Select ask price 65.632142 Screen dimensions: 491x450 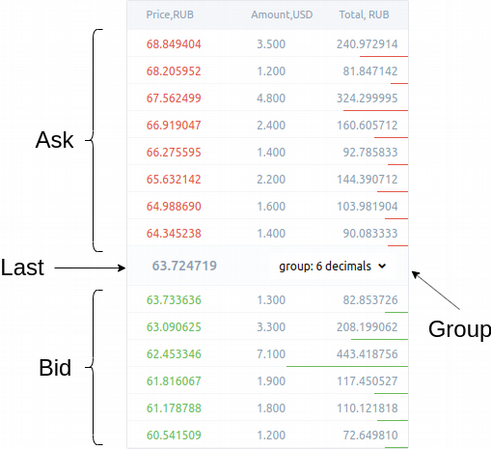174,179
